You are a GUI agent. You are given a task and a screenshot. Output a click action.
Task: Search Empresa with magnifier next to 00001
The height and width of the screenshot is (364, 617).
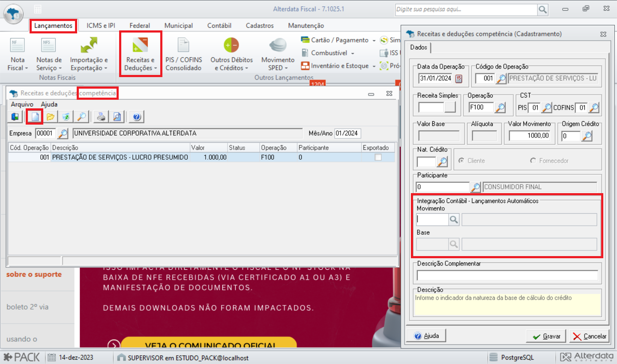(x=63, y=134)
